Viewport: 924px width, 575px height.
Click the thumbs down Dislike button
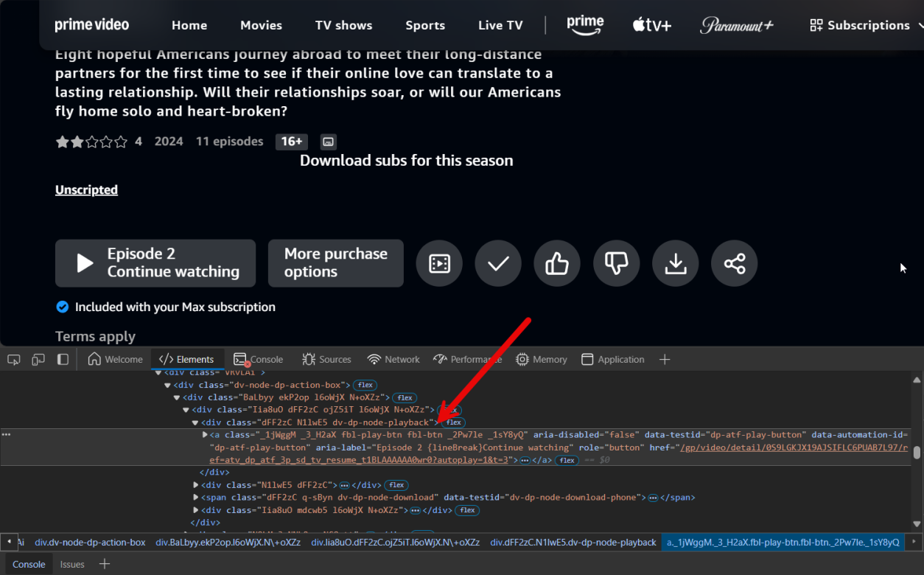[x=616, y=263]
